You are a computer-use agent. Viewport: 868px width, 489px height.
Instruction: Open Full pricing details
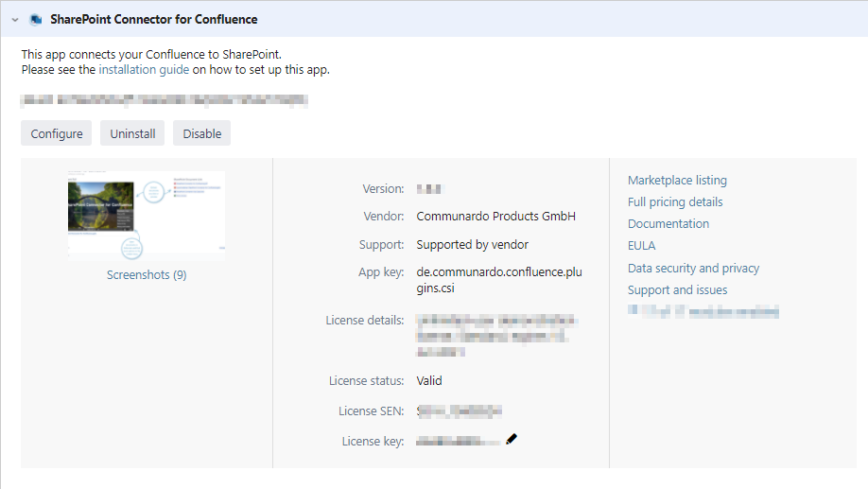point(675,201)
